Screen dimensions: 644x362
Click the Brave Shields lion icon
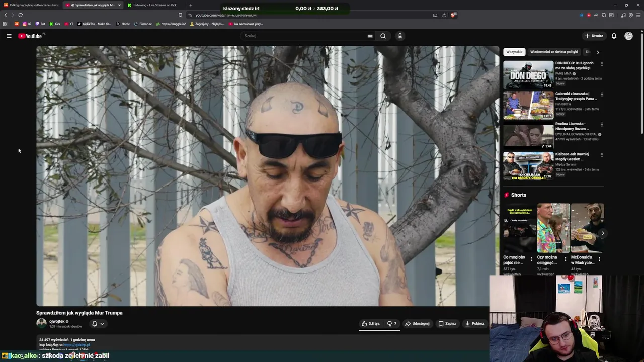(453, 15)
